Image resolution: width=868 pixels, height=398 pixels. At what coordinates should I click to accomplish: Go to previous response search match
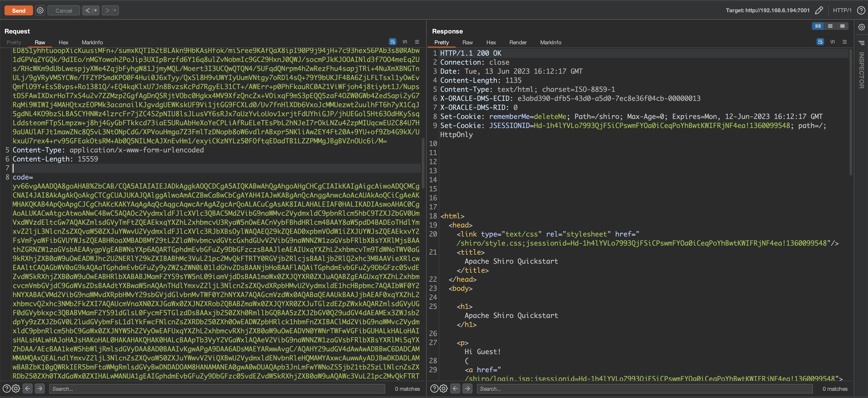click(455, 389)
